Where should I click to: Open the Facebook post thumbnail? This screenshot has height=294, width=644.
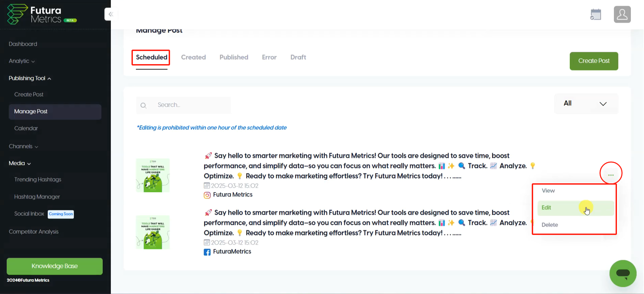(x=153, y=232)
